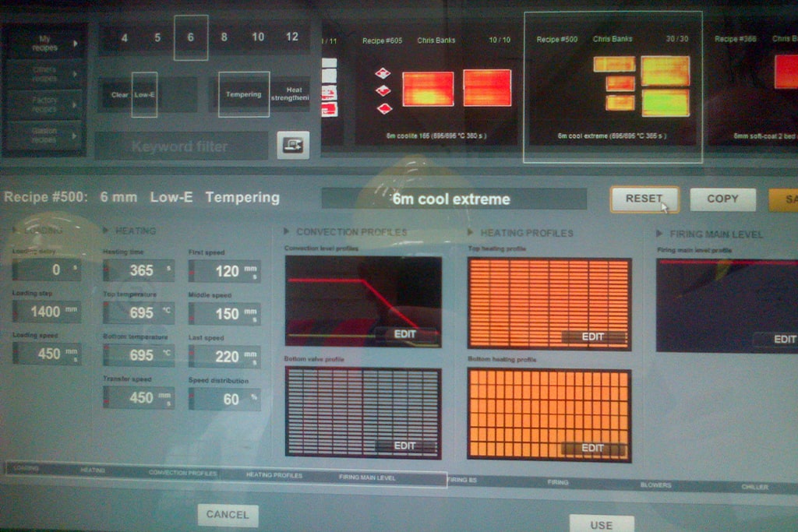Toggle the Clear glass type option
Image resolution: width=798 pixels, height=532 pixels.
[119, 95]
